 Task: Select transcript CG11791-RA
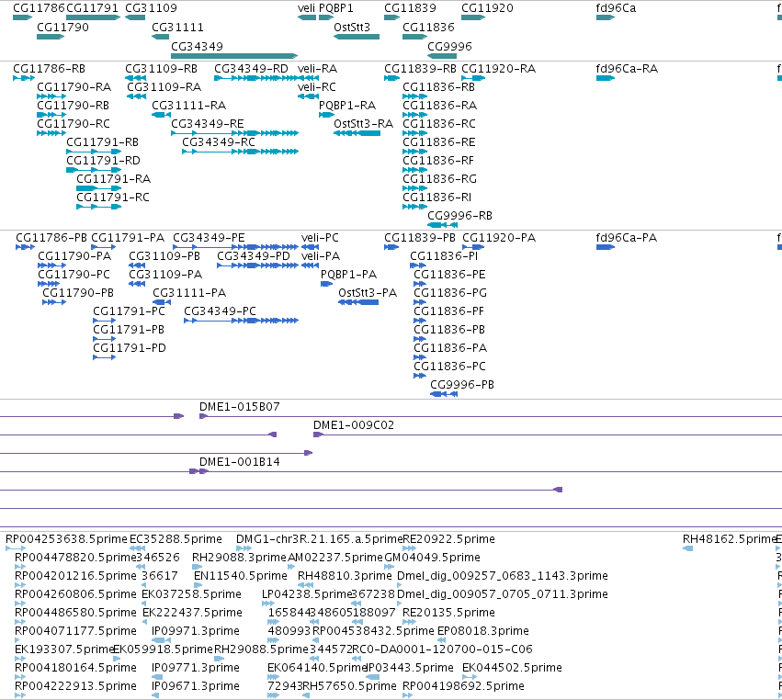(x=113, y=178)
